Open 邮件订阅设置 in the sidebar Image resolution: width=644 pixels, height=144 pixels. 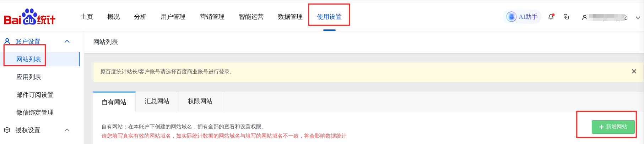pos(35,95)
